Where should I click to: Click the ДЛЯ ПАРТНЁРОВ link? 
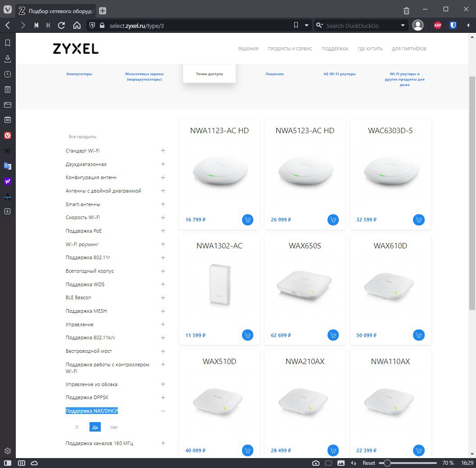[409, 49]
